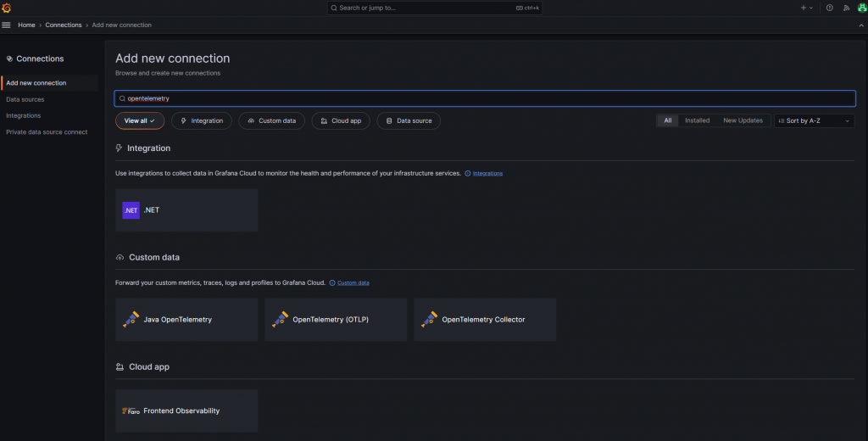
Task: Open the Integrations help link
Action: pyautogui.click(x=487, y=173)
